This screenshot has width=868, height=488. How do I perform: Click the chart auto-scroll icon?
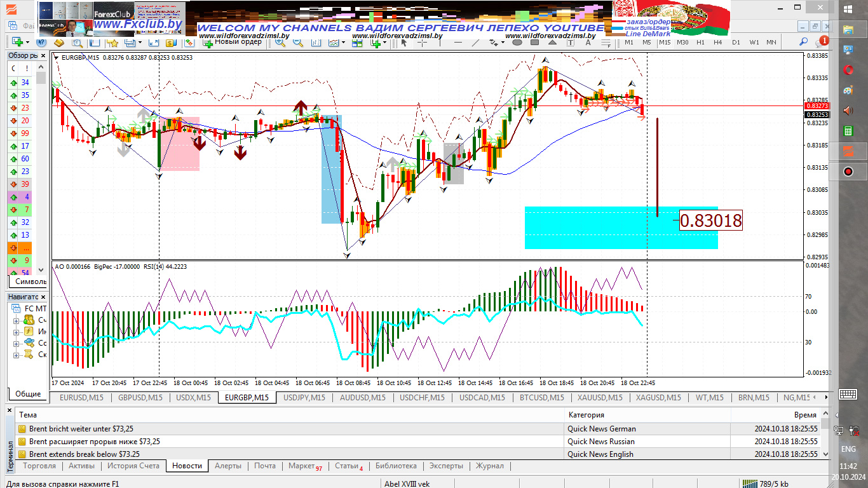pos(316,42)
